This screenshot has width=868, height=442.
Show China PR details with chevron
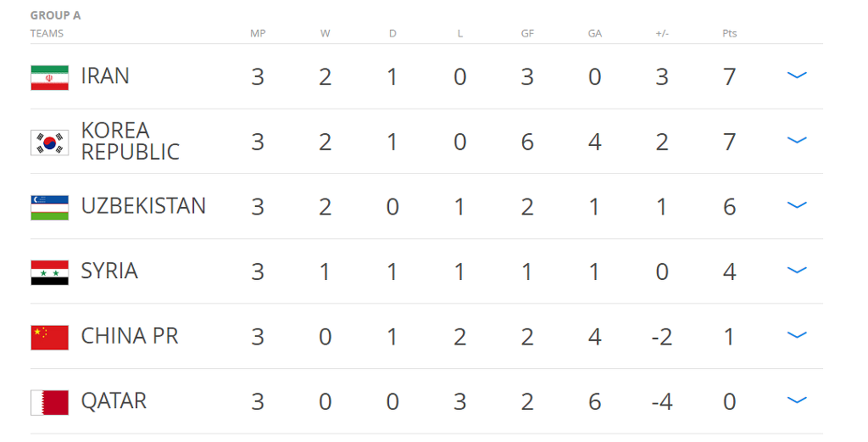(796, 335)
